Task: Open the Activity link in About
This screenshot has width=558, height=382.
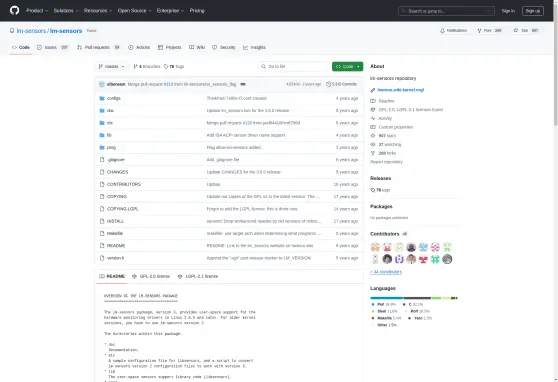Action: (x=385, y=119)
